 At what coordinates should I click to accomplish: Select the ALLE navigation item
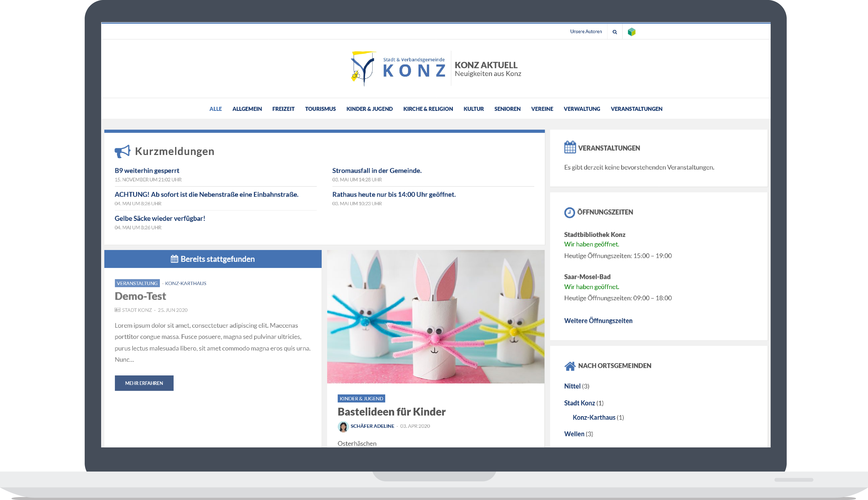(215, 109)
